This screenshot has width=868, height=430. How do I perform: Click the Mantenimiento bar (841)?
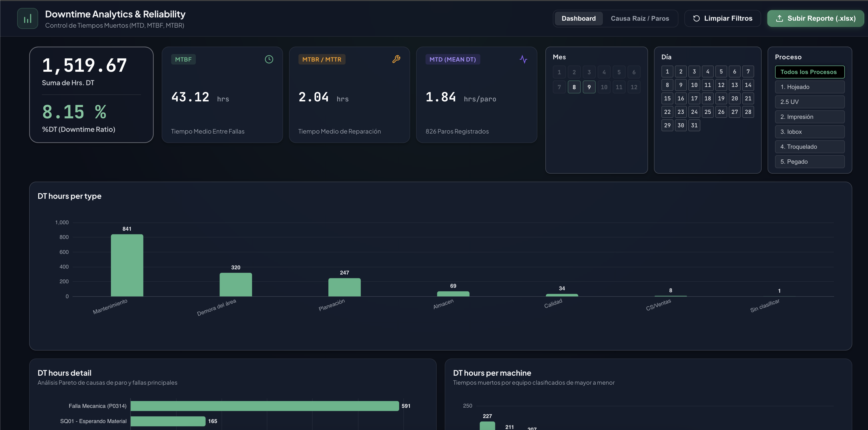click(127, 265)
